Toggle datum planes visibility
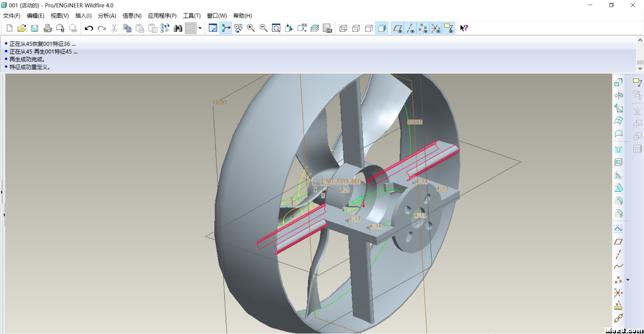 pyautogui.click(x=398, y=28)
